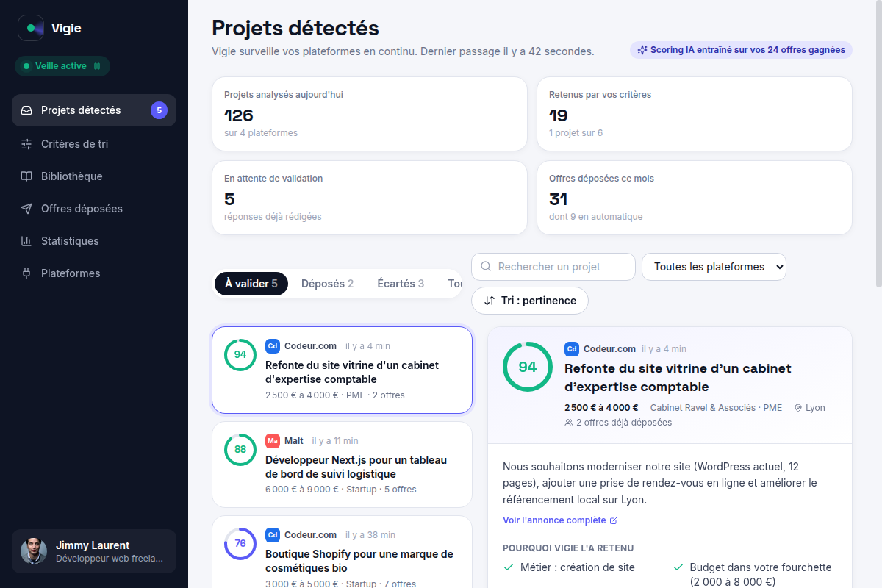The width and height of the screenshot is (882, 588).
Task: Click the sparkle icon in Scoring IA badge
Action: pyautogui.click(x=642, y=50)
